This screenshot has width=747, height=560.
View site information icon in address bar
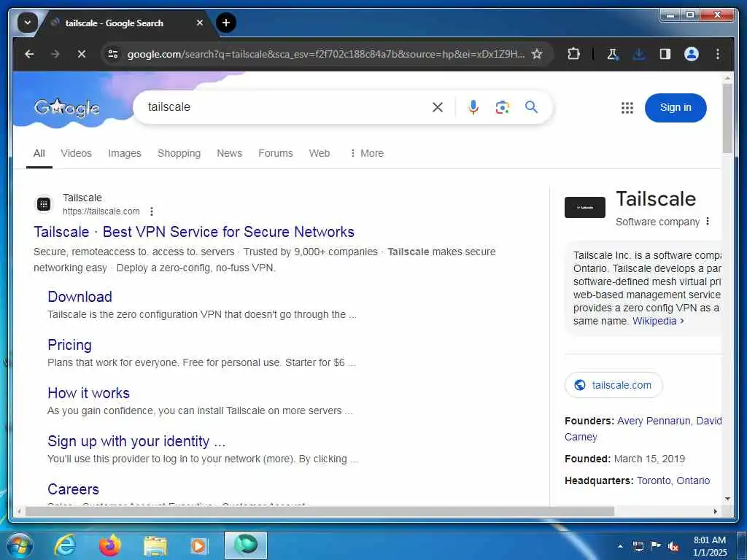(113, 54)
